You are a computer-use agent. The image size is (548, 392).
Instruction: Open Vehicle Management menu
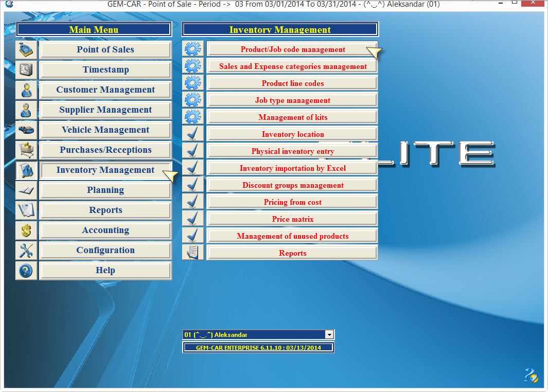pos(105,130)
